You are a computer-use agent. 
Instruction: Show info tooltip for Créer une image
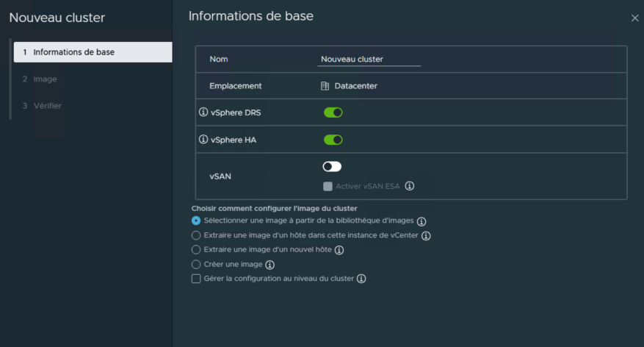click(269, 265)
